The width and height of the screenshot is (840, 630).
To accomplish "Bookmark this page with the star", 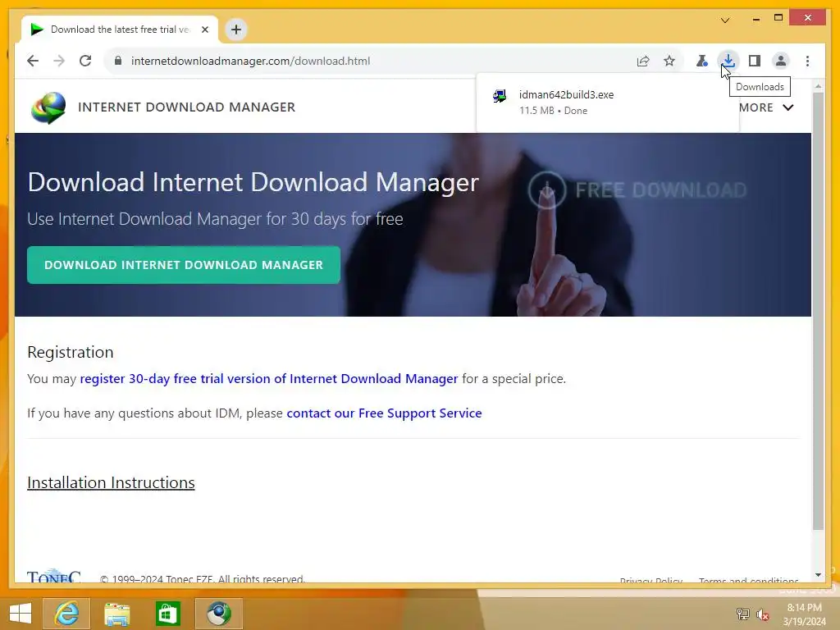I will point(669,61).
